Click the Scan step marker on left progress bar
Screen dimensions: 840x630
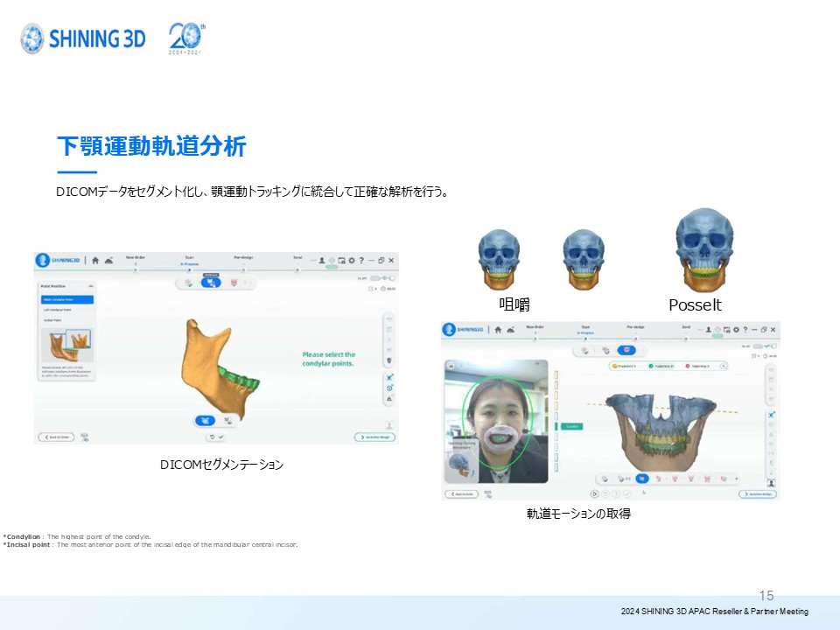pos(189,269)
